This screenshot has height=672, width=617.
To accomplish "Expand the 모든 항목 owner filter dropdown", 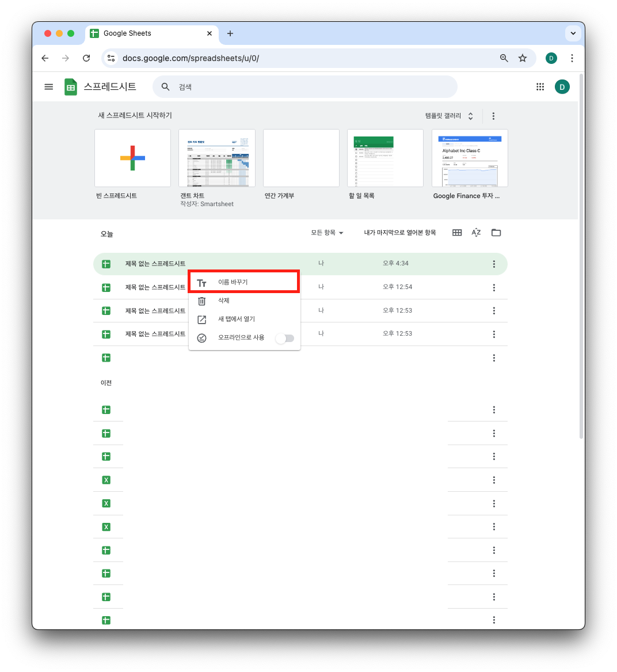I will 327,233.
